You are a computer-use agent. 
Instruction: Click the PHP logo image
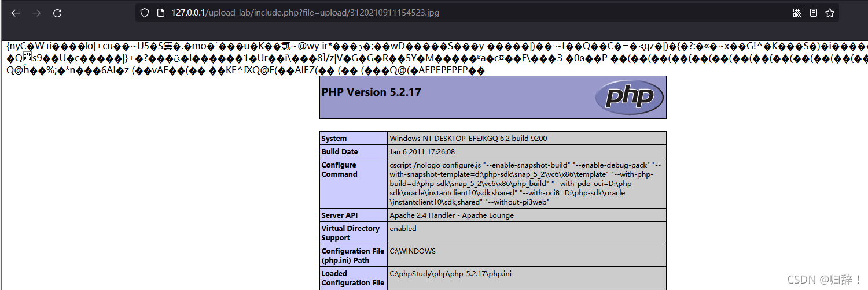(629, 96)
